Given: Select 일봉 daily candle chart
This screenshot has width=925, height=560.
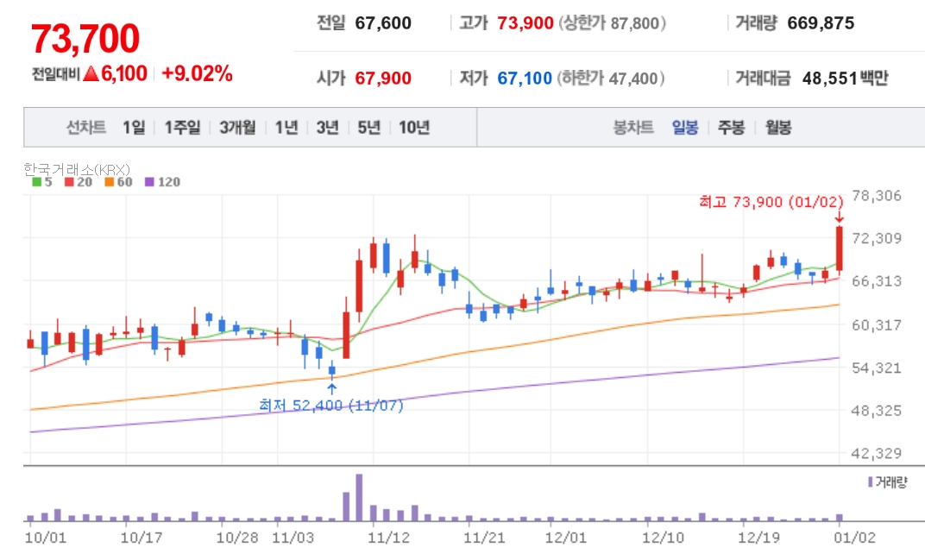Looking at the screenshot, I should (685, 128).
